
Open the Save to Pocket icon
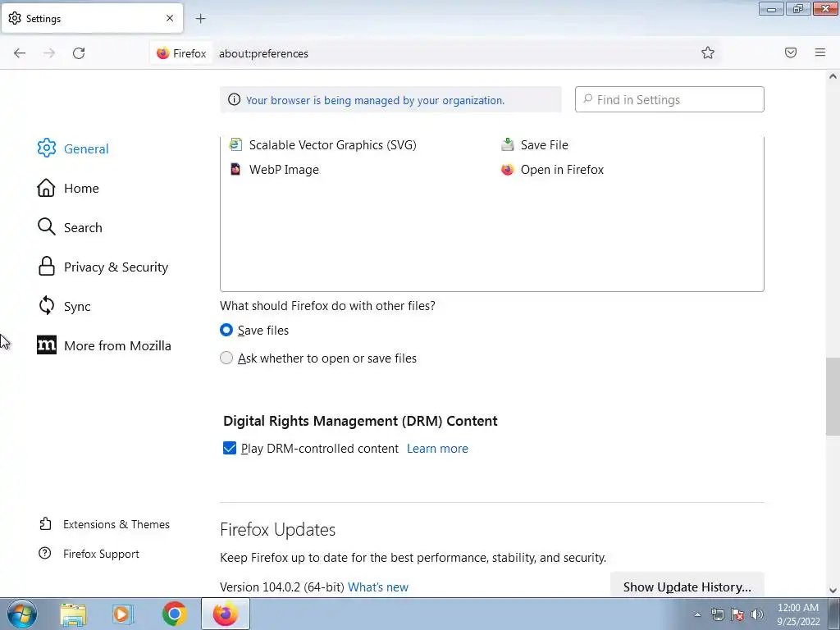click(x=791, y=52)
